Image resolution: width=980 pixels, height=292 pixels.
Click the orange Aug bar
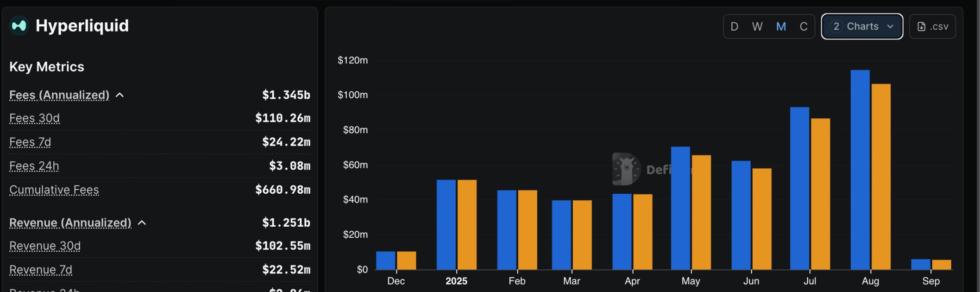[881, 177]
